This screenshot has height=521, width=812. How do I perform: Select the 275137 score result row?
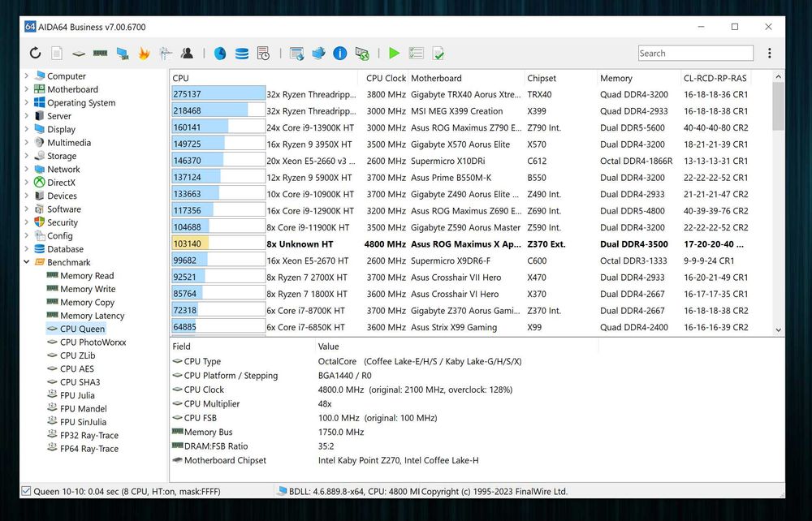tap(470, 94)
